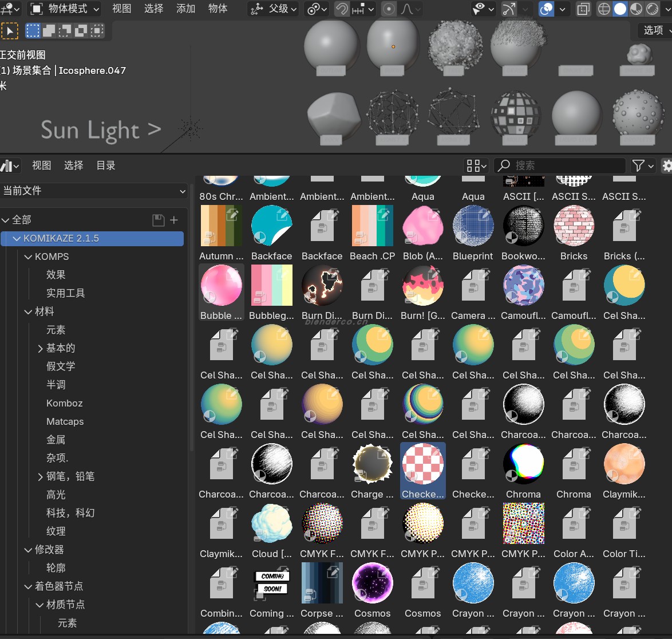
Task: Add a new catalog with plus icon
Action: pyautogui.click(x=174, y=220)
